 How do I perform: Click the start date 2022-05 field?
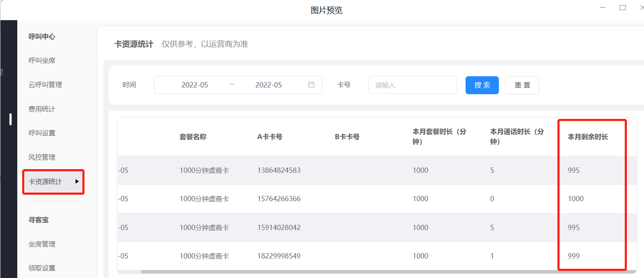coord(194,85)
